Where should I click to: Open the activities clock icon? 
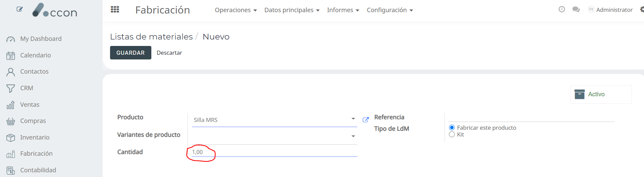click(x=562, y=9)
